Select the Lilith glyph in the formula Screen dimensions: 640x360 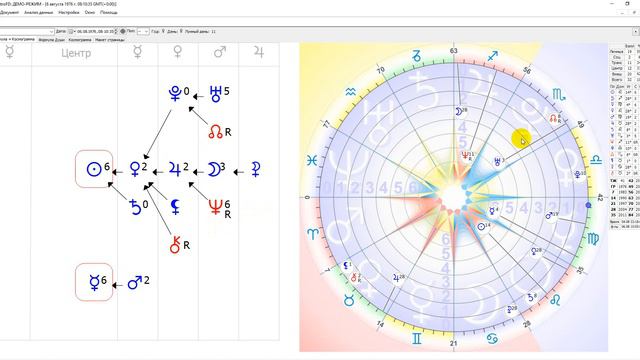[x=176, y=207]
